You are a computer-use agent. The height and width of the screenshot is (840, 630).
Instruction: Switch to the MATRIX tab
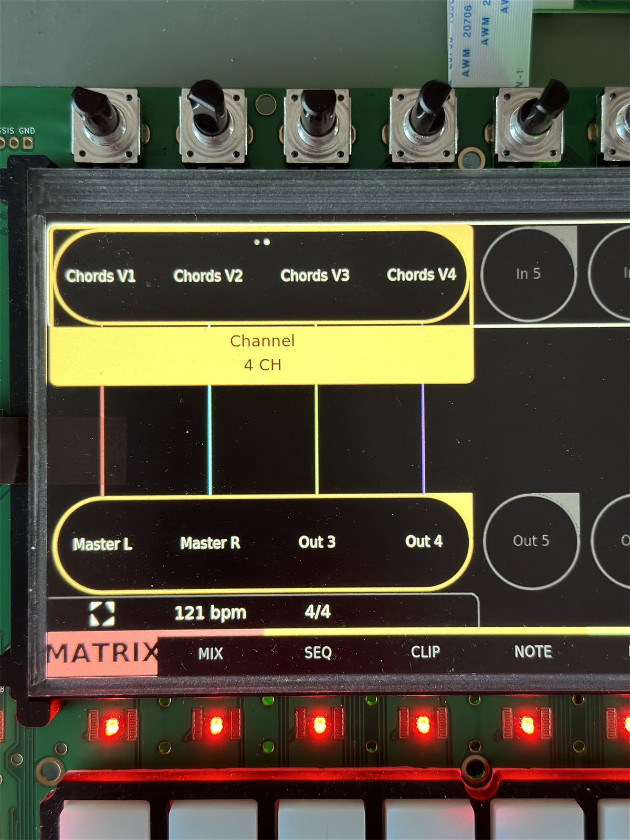[x=102, y=654]
